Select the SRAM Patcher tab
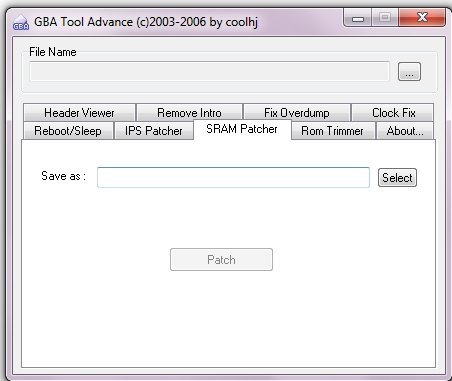This screenshot has height=381, width=452. pos(242,129)
